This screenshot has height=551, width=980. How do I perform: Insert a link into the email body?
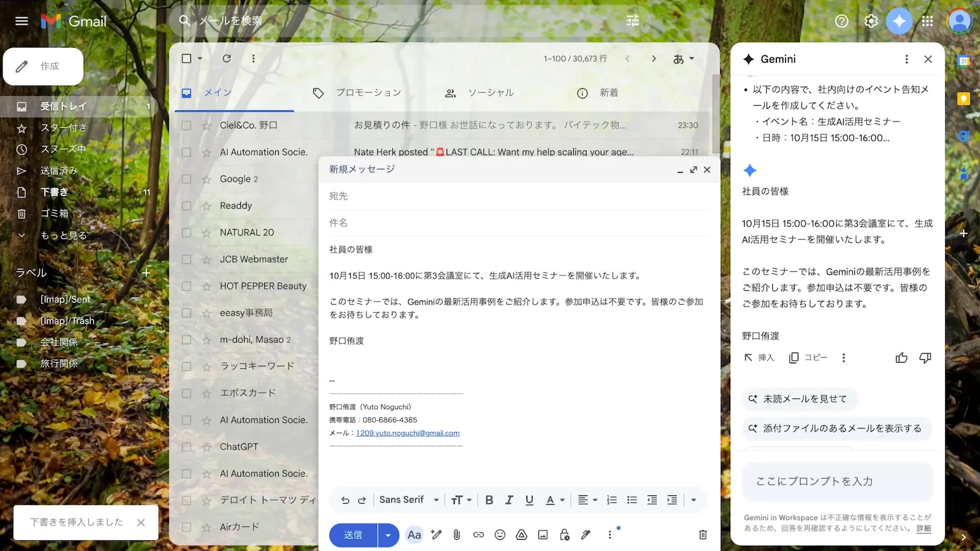(x=478, y=535)
